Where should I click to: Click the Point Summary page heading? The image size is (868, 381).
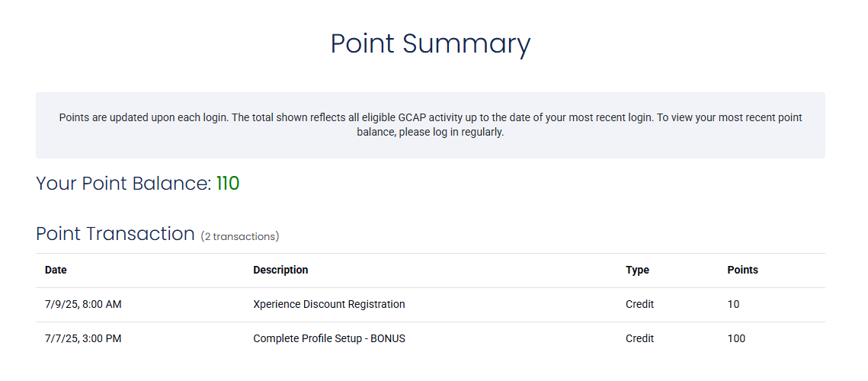430,43
